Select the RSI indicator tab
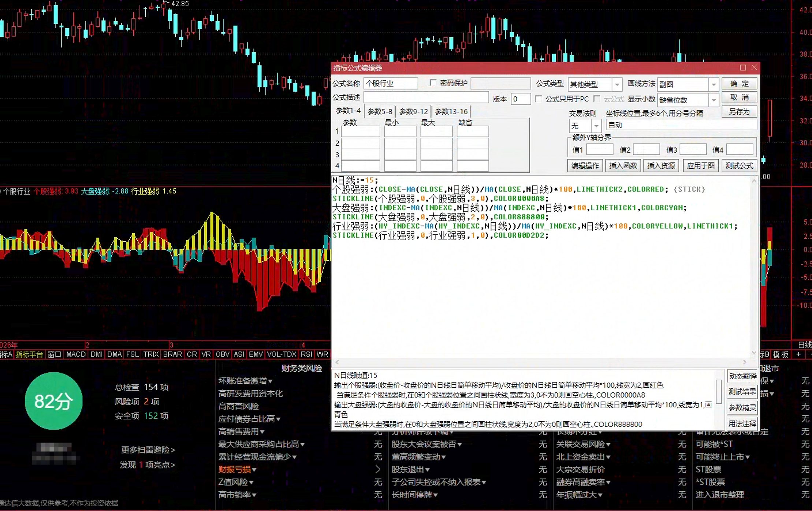This screenshot has height=511, width=812. tap(306, 354)
